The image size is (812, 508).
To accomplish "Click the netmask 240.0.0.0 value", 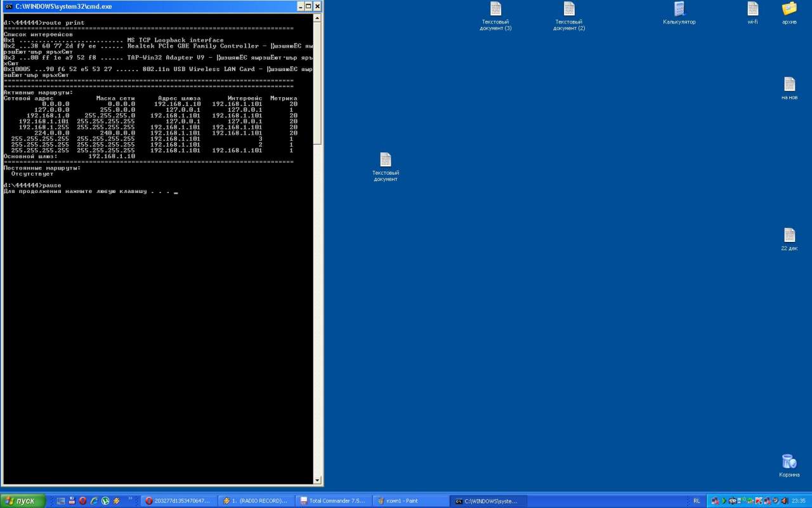I will [117, 133].
